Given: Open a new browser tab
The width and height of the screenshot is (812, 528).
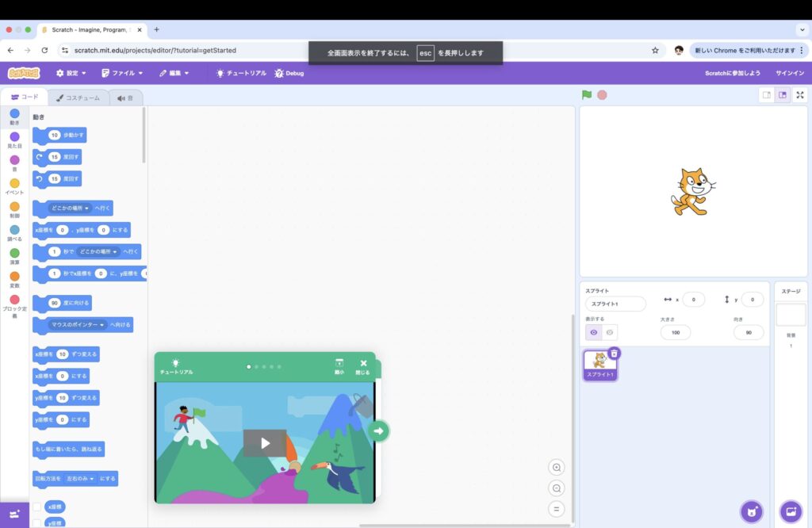Looking at the screenshot, I should [156, 29].
